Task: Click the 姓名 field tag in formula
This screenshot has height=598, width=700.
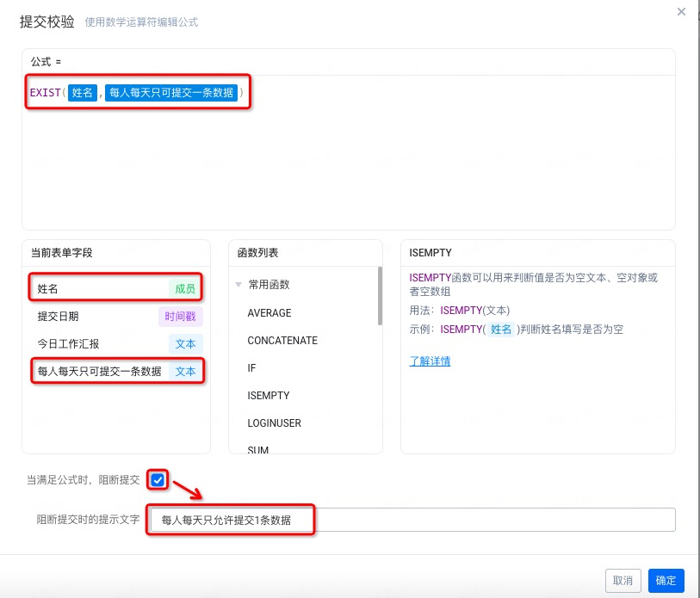Action: tap(82, 92)
